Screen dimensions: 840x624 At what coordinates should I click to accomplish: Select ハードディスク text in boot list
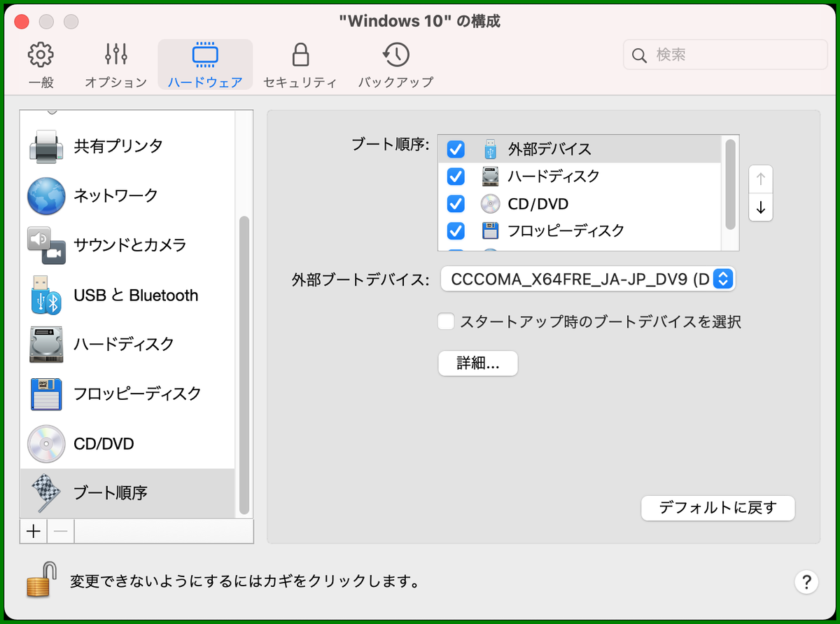(x=554, y=176)
